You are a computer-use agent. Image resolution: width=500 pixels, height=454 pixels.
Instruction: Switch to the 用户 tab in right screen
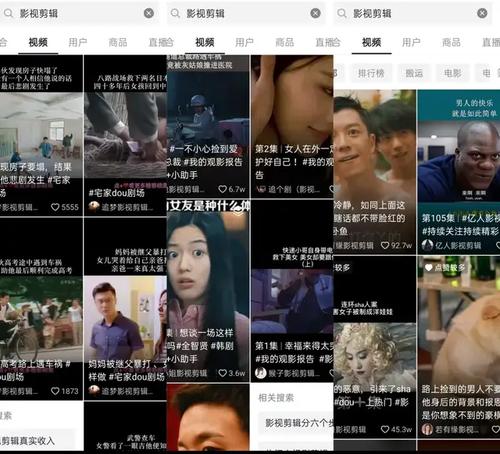412,42
